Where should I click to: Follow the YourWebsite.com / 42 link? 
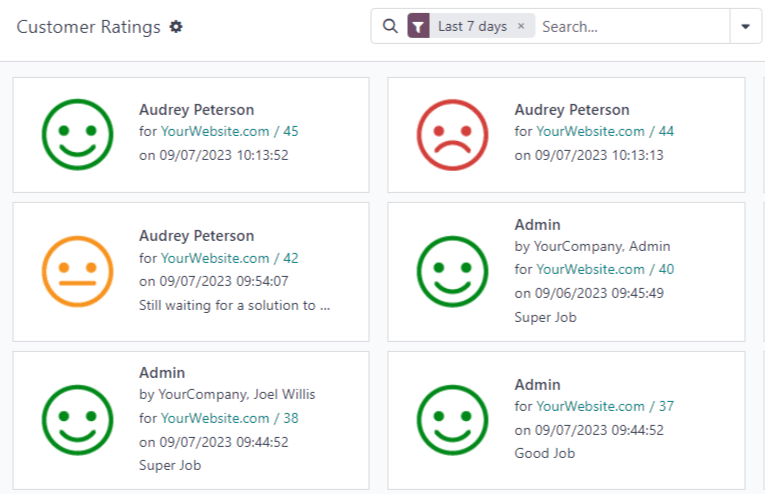point(230,258)
